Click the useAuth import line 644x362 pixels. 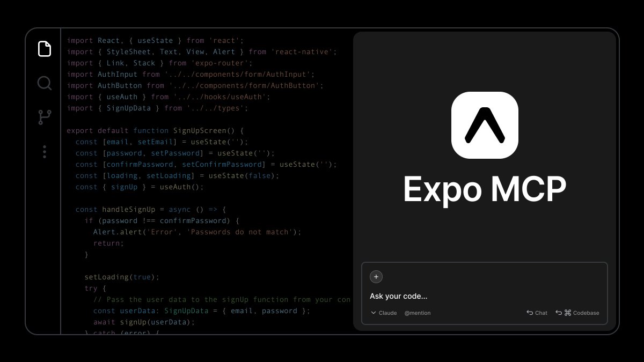coord(169,97)
